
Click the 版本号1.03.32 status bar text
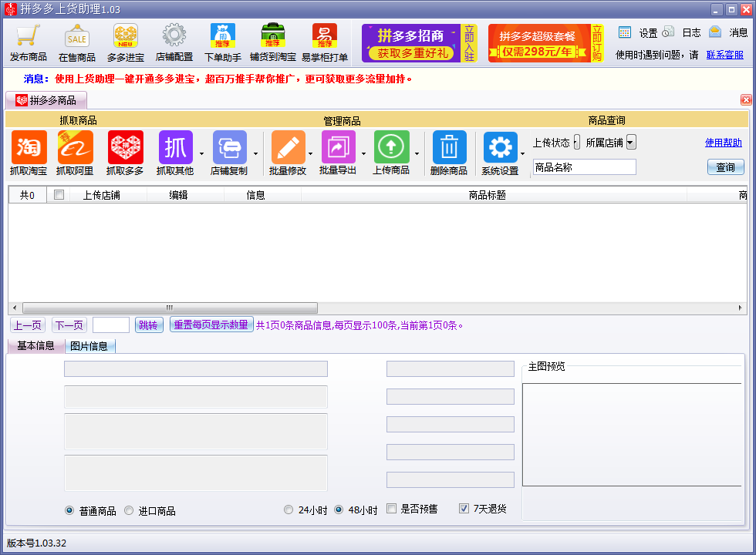point(37,543)
